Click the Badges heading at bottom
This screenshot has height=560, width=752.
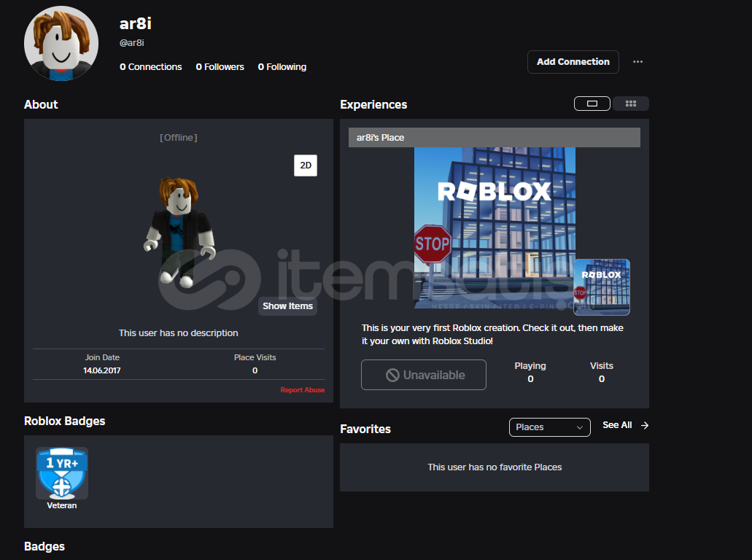pos(44,547)
